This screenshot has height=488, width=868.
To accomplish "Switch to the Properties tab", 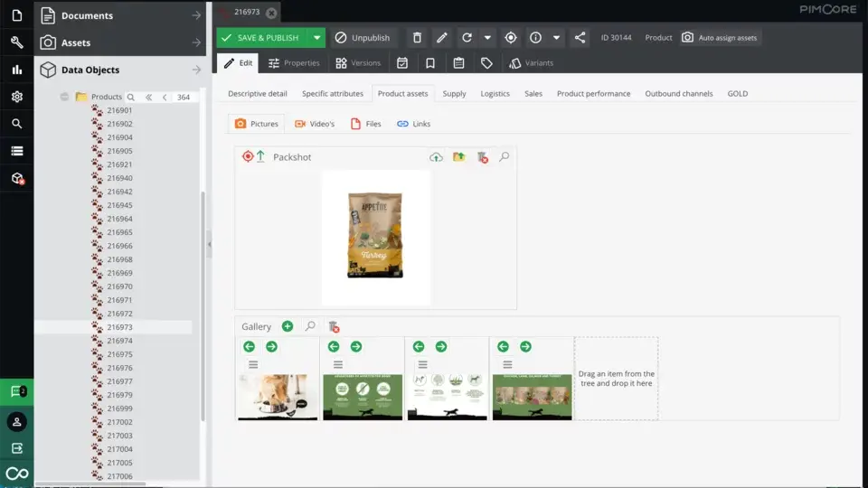I will pyautogui.click(x=294, y=63).
